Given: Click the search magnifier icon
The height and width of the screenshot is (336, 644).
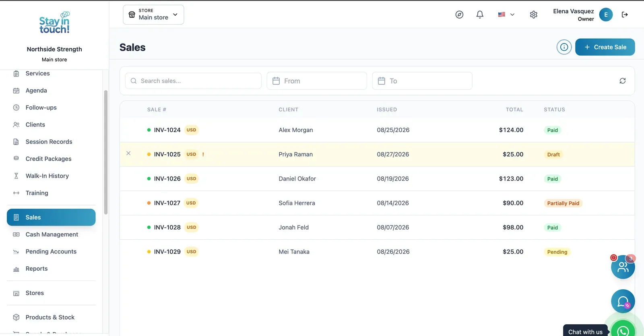Looking at the screenshot, I should tap(134, 81).
